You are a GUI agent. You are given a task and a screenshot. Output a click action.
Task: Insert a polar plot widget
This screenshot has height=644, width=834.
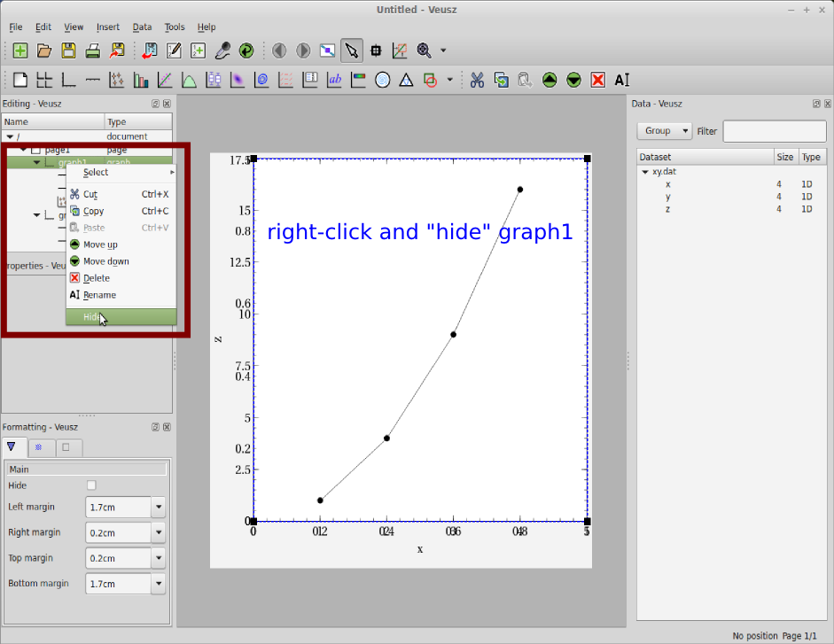[381, 80]
